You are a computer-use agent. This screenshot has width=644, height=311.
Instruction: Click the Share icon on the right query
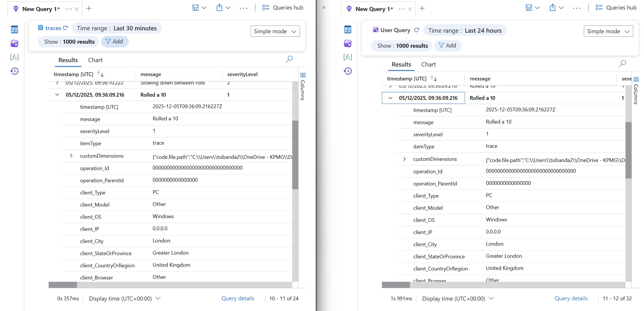click(x=553, y=8)
